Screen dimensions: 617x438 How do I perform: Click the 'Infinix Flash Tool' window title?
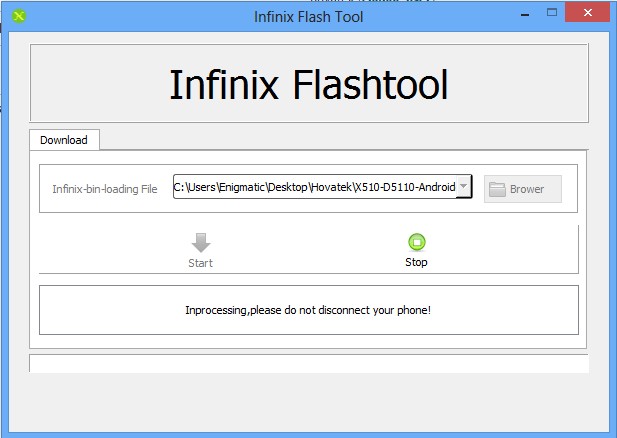tap(308, 17)
